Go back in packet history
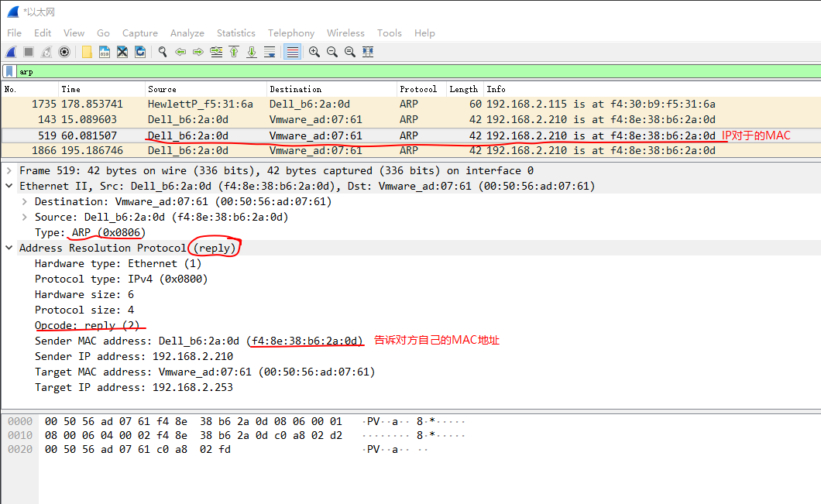The image size is (821, 504). click(180, 52)
